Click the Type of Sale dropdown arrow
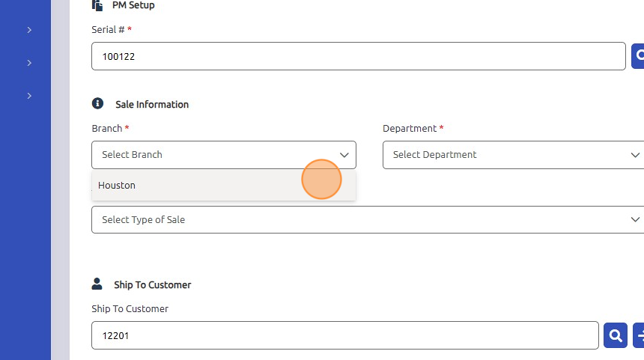This screenshot has width=644, height=360. pos(635,219)
